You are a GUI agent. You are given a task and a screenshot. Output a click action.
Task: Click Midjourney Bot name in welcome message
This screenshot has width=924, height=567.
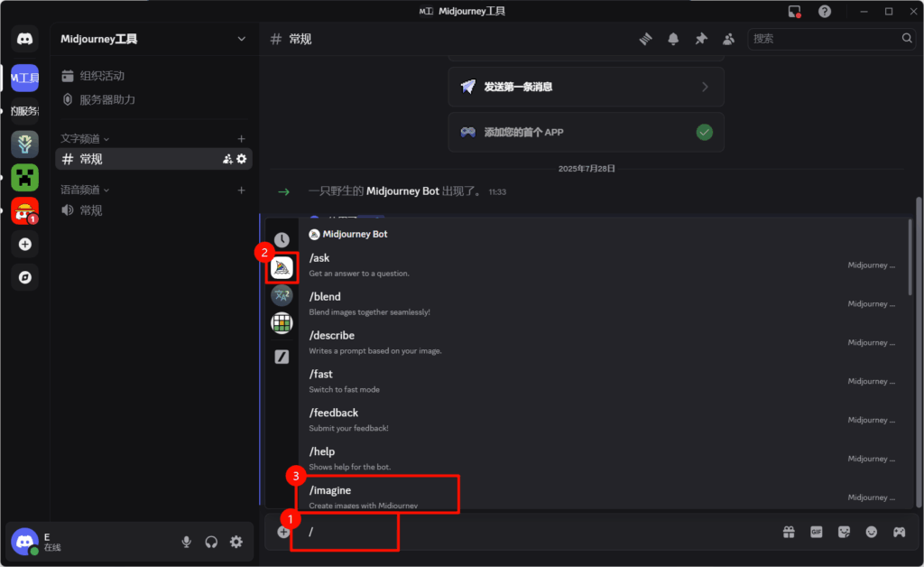pyautogui.click(x=402, y=191)
